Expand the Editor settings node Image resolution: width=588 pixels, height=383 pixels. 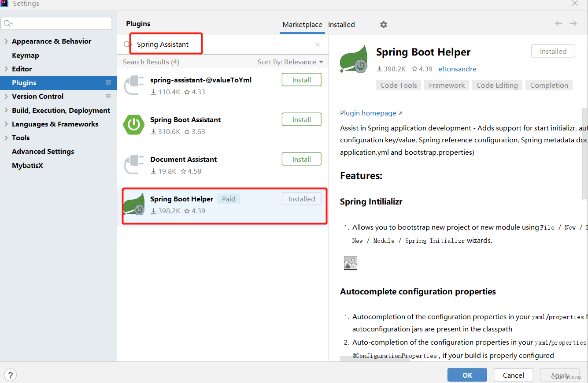[6, 69]
